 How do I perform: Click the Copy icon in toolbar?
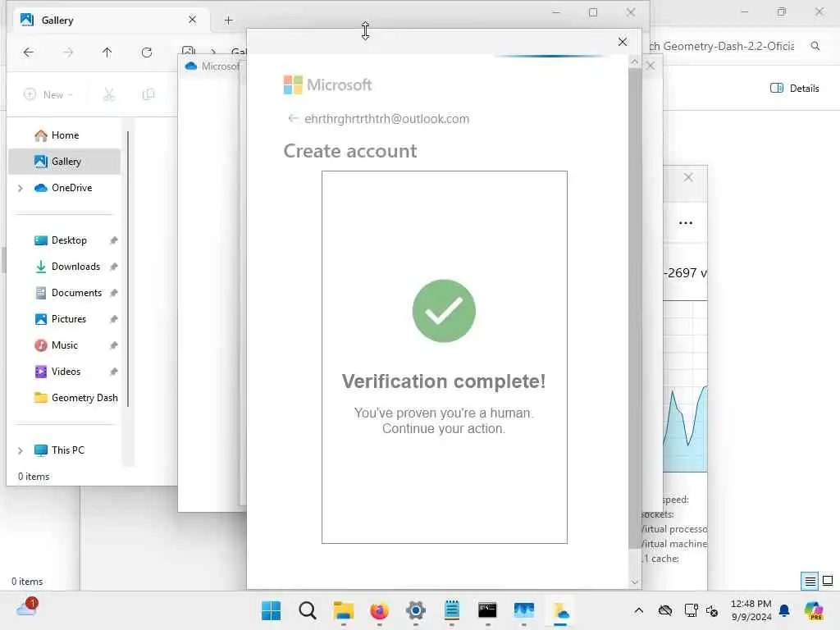[148, 95]
